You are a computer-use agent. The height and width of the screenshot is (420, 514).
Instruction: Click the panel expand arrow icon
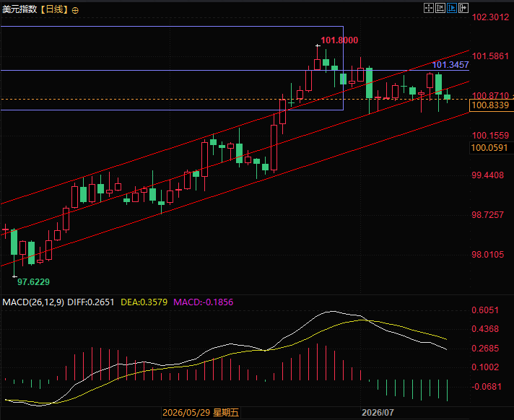pos(463,8)
